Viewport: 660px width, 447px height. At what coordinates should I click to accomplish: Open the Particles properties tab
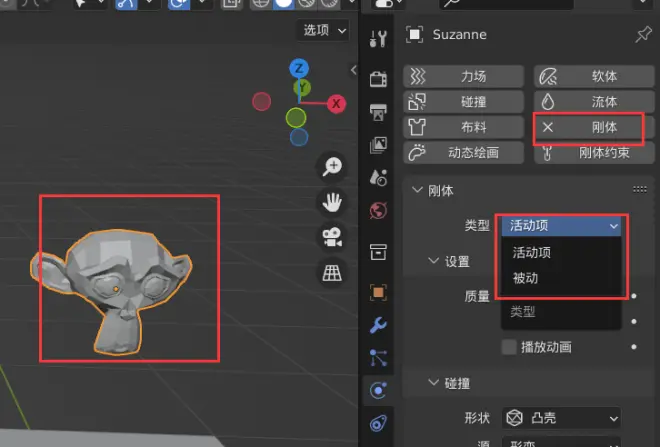[378, 357]
